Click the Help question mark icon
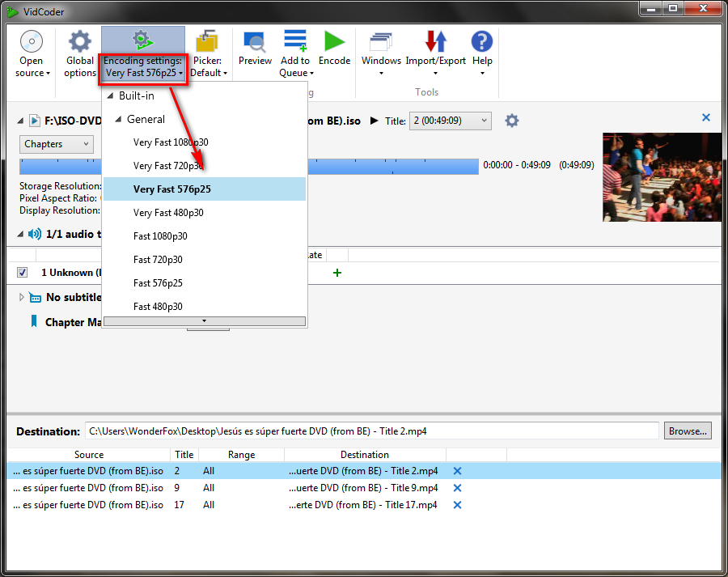This screenshot has height=577, width=728. point(482,42)
